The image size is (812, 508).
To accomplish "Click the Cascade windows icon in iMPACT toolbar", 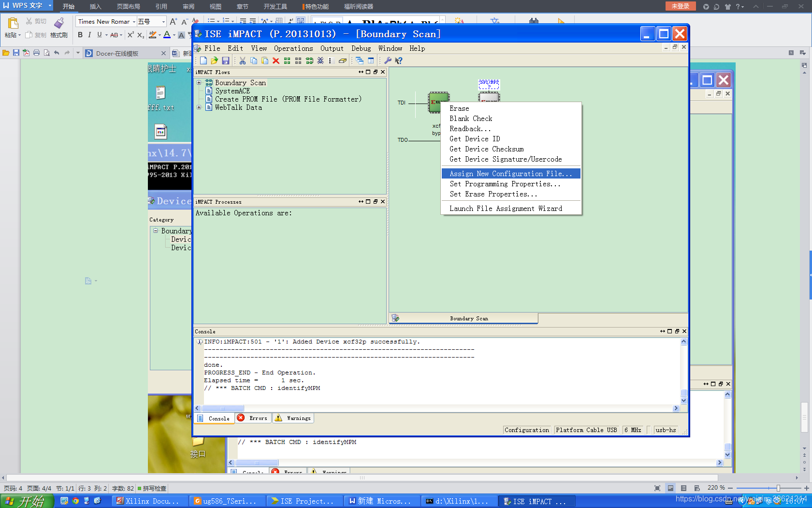I will [360, 60].
